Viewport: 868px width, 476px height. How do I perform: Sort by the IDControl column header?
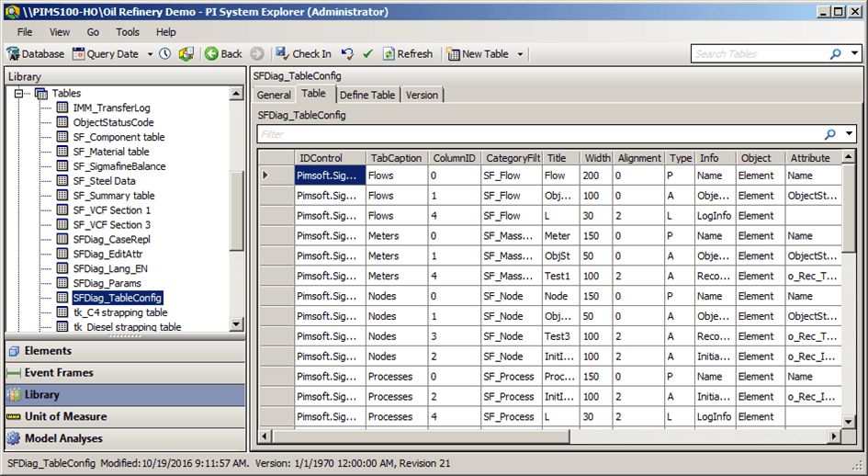click(x=330, y=158)
